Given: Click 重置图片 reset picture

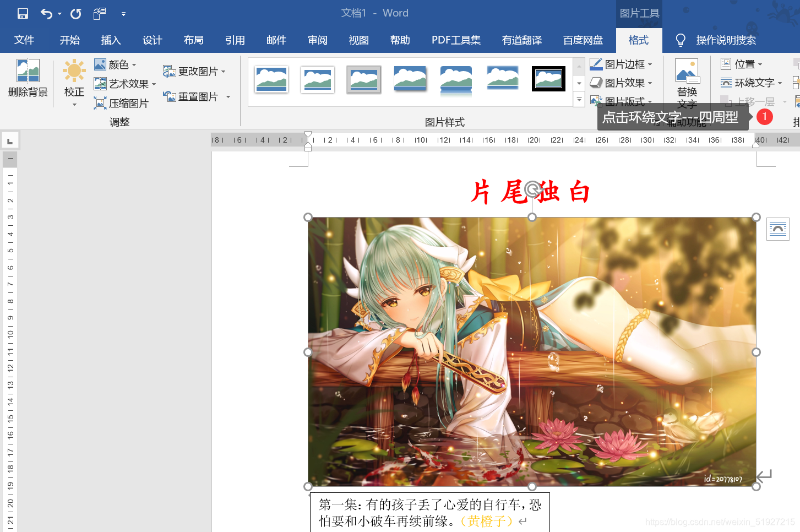Looking at the screenshot, I should (192, 97).
